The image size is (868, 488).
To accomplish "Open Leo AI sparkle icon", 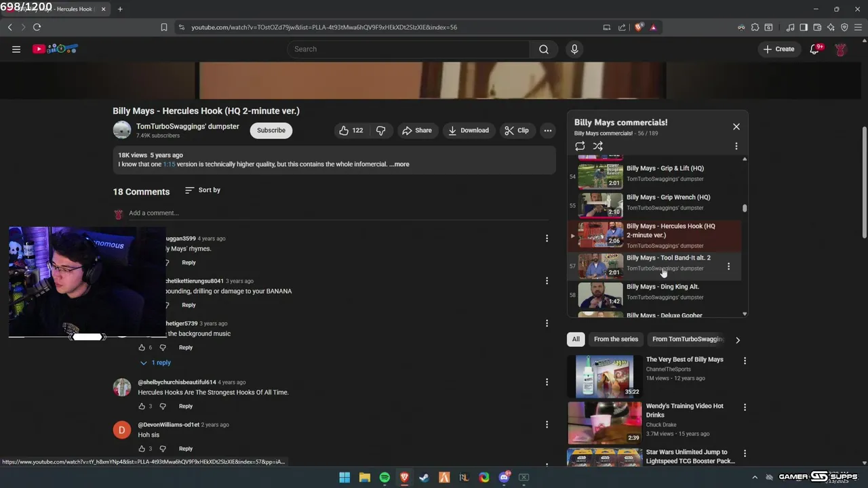I will click(x=831, y=27).
